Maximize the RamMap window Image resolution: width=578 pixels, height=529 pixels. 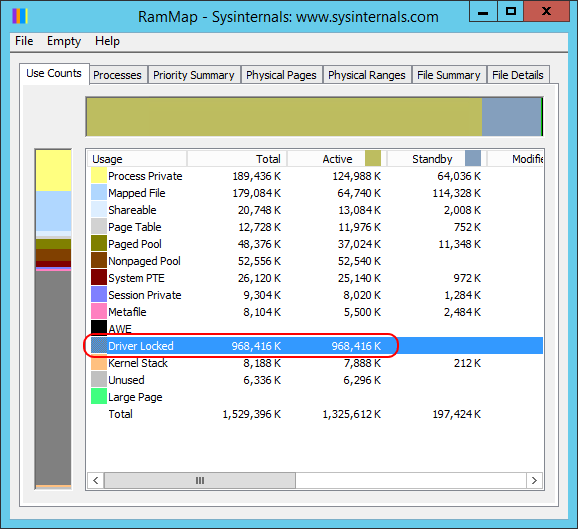click(511, 11)
